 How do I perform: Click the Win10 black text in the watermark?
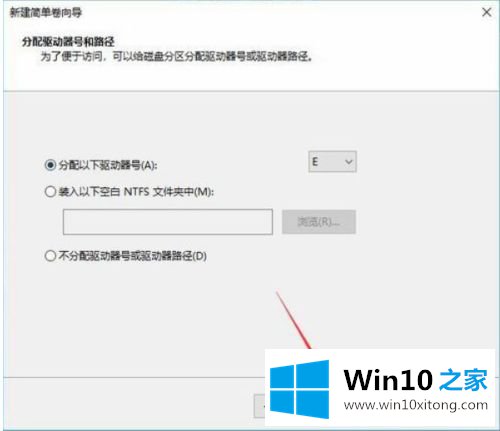(x=388, y=380)
